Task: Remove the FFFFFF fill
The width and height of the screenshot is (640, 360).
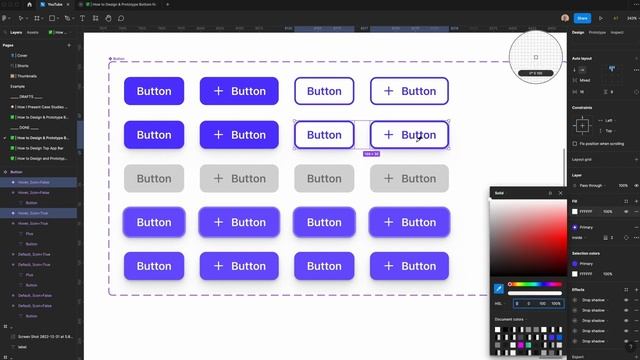Action: (x=636, y=211)
